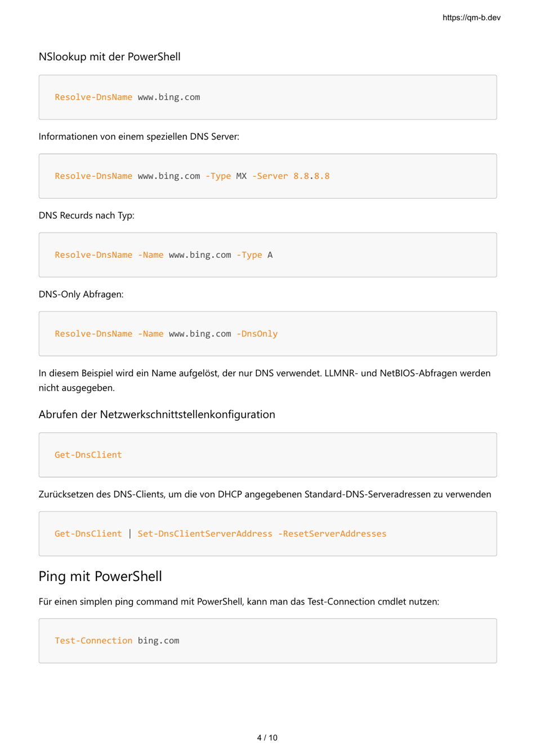Click the "NSlookup mit der PowerShell" heading
Screen dimensions: 535x756
[x=109, y=57]
